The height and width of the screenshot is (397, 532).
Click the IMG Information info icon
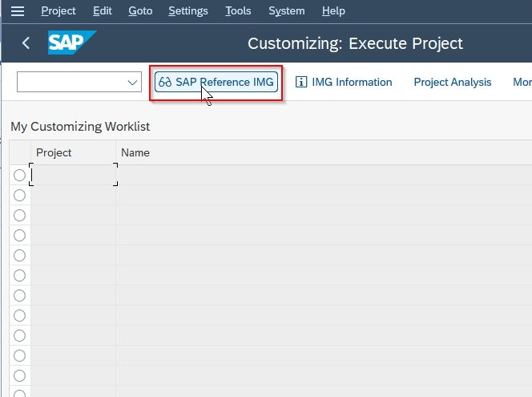pyautogui.click(x=301, y=82)
